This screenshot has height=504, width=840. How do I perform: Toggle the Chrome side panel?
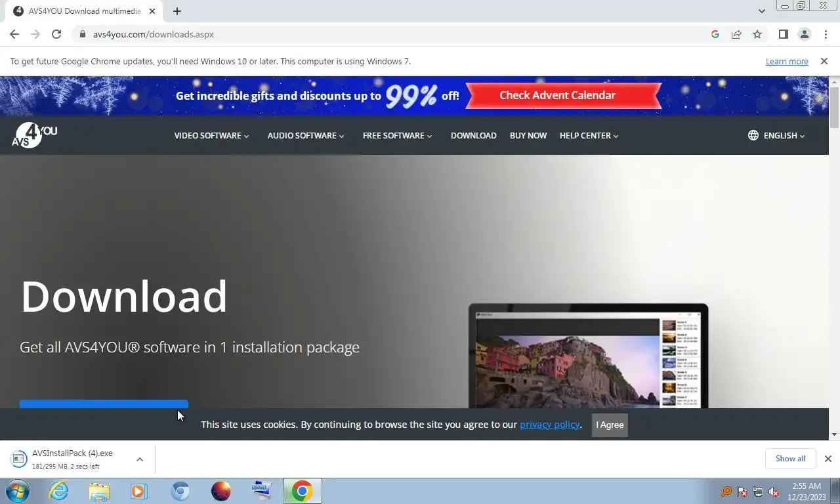click(783, 34)
